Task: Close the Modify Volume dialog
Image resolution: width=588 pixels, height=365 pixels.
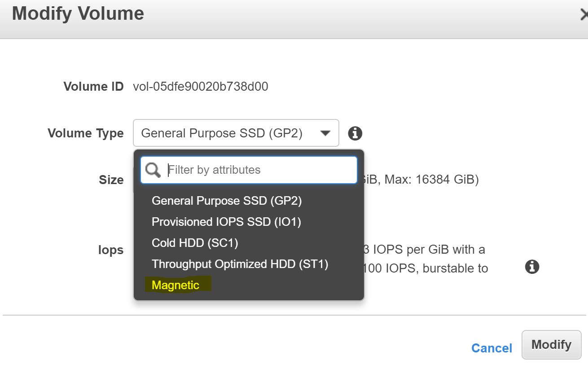Action: pos(584,15)
